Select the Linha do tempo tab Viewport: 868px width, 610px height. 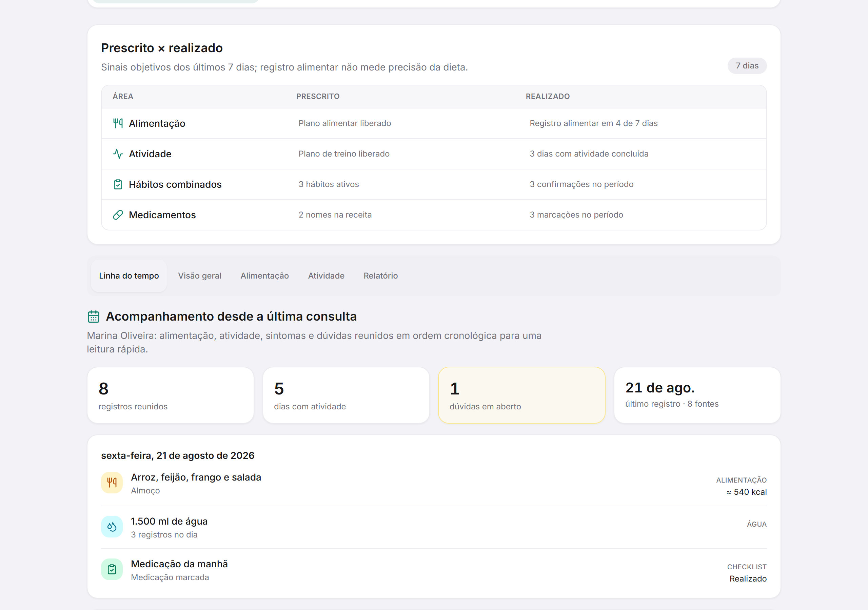tap(129, 276)
